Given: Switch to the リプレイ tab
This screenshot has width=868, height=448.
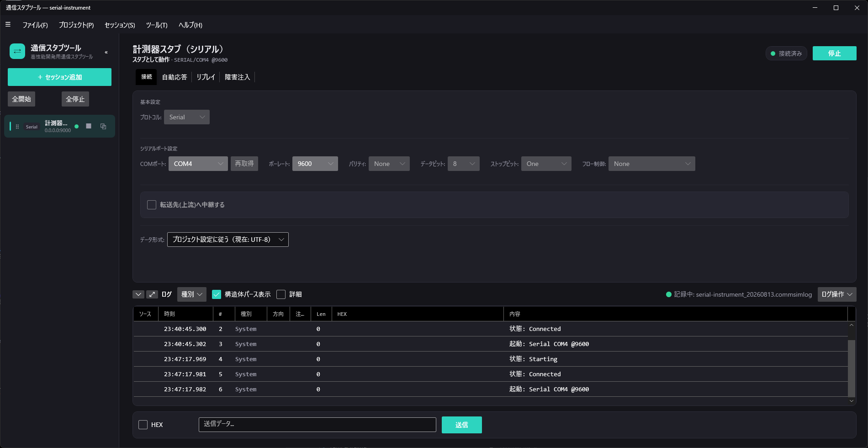Looking at the screenshot, I should click(206, 77).
